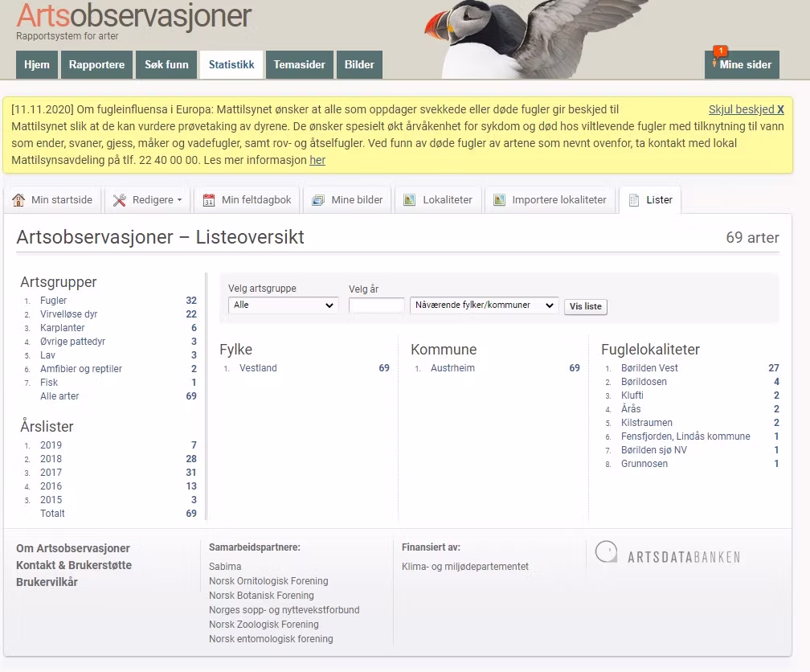Hide the notice via Skjul beskjed
810x672 pixels.
(746, 109)
